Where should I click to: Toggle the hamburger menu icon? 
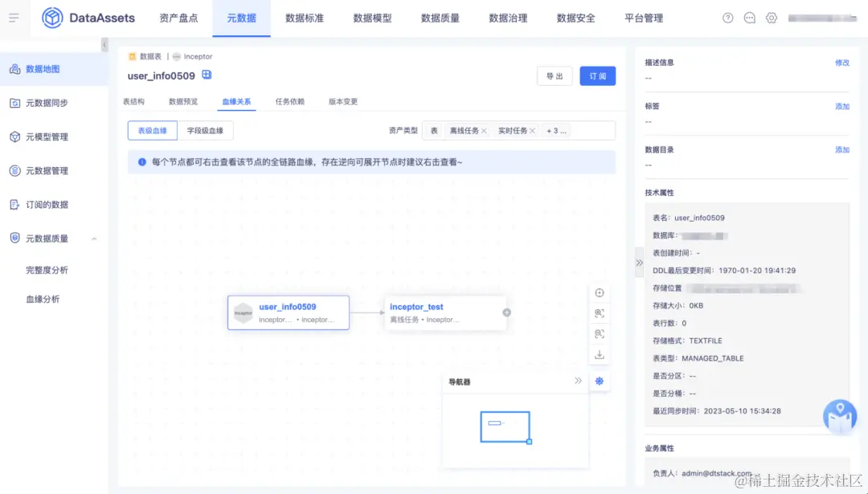(x=14, y=18)
